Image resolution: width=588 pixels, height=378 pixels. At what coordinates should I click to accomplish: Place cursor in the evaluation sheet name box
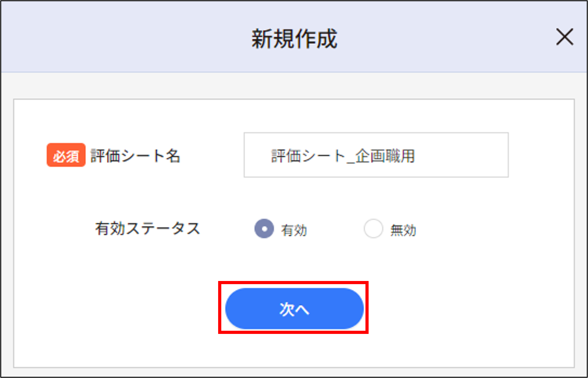point(376,155)
